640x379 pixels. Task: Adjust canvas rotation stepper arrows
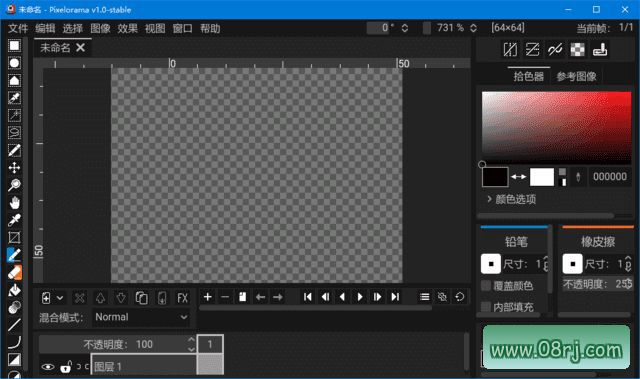(x=404, y=28)
